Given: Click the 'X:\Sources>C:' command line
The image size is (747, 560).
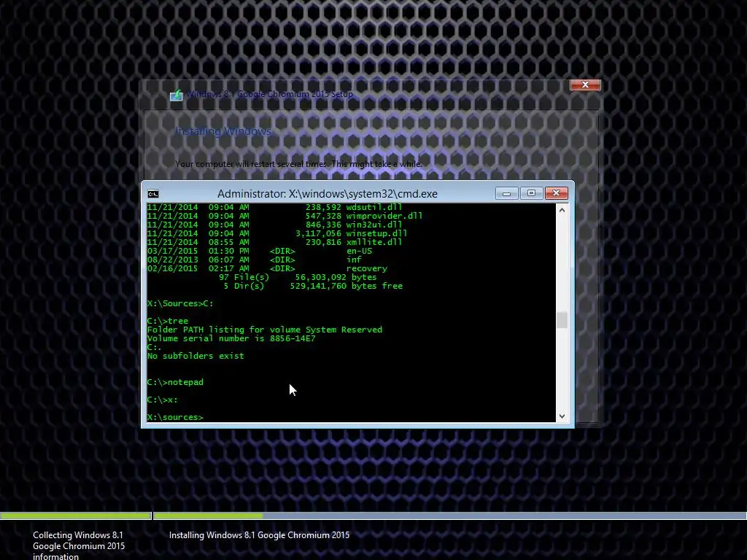Looking at the screenshot, I should tap(180, 303).
